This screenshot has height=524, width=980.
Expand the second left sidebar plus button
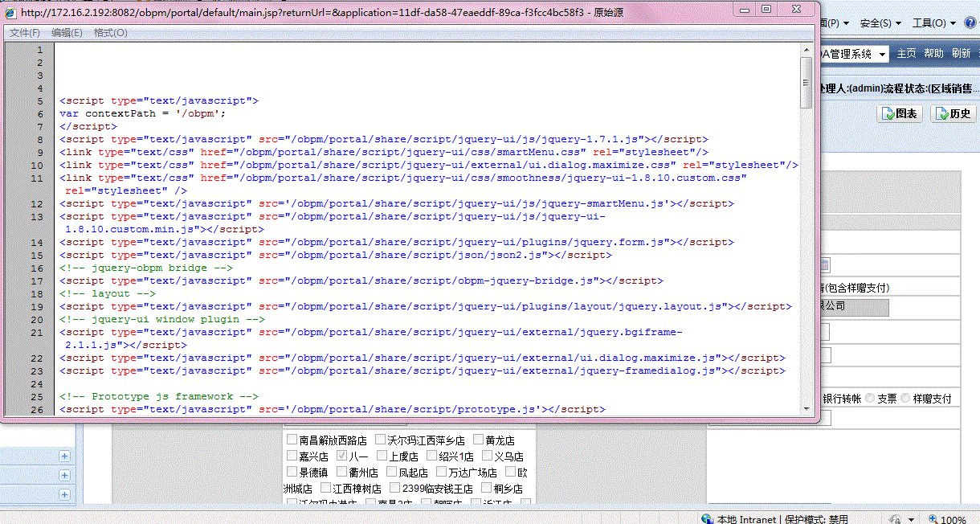[x=64, y=475]
